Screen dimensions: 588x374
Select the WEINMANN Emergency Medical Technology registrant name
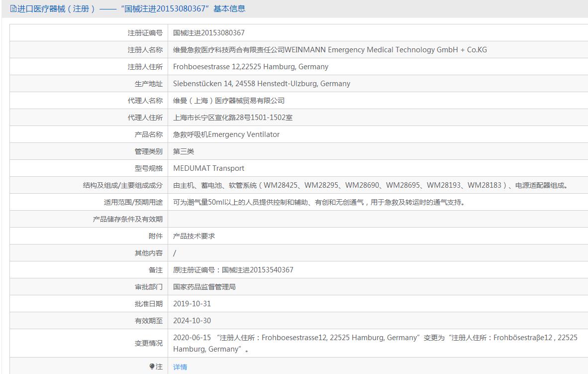coord(330,50)
